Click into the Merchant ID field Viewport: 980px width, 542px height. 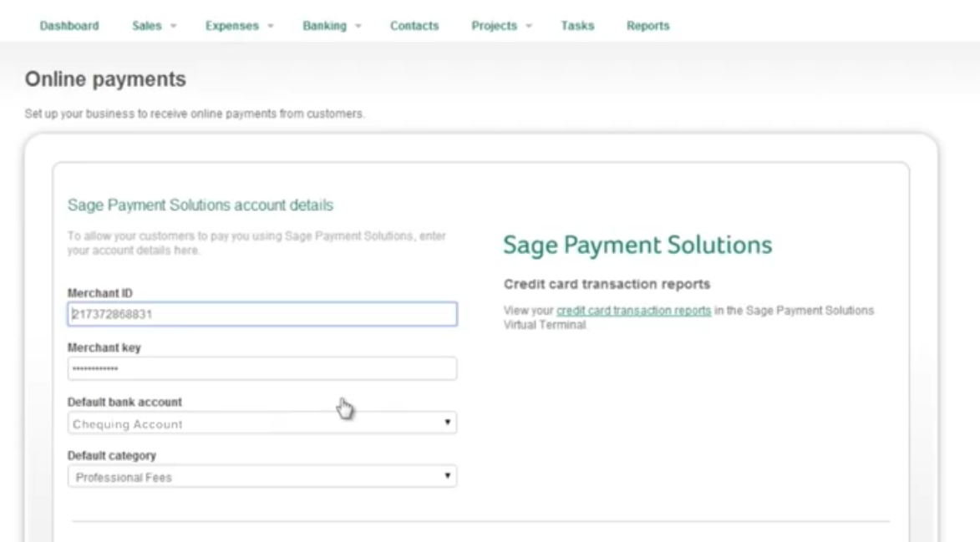262,314
